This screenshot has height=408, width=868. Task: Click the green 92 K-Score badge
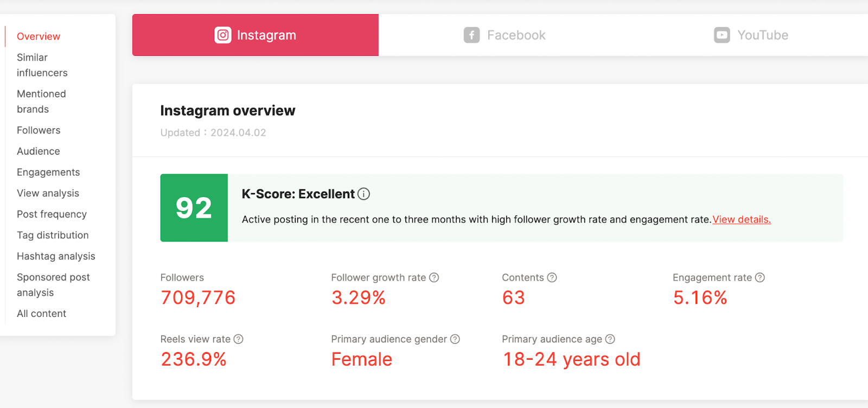pos(194,208)
